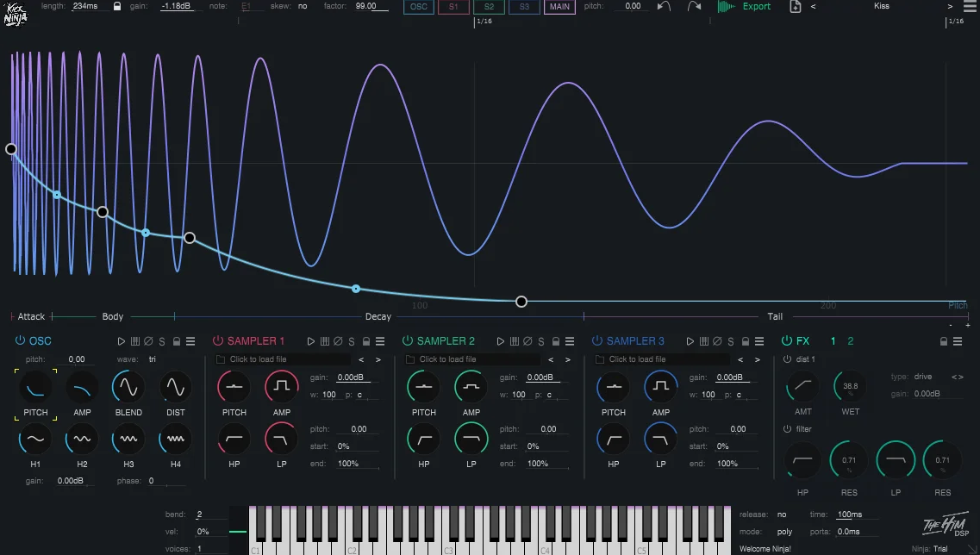Go to next preset after Kiss
Image resolution: width=980 pixels, height=555 pixels.
pyautogui.click(x=951, y=6)
